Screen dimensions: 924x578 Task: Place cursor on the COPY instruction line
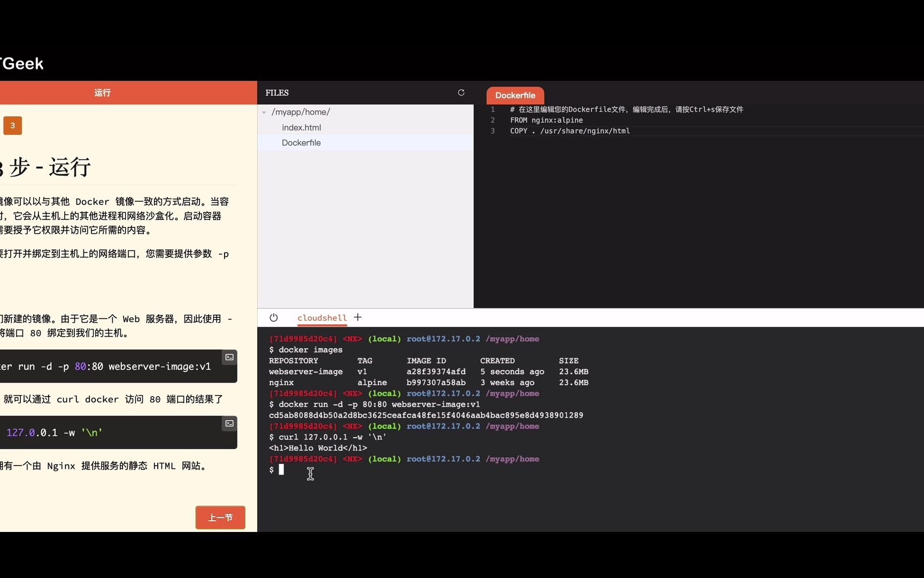click(569, 131)
